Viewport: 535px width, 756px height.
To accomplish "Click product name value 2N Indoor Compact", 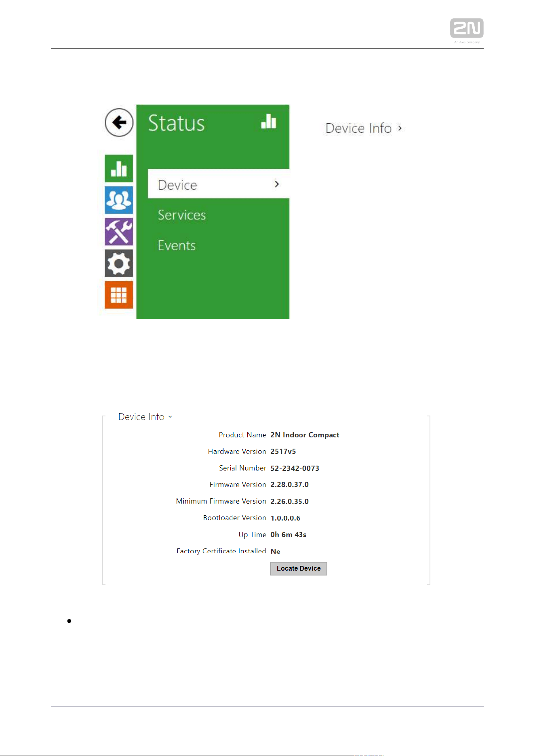I will click(x=305, y=435).
